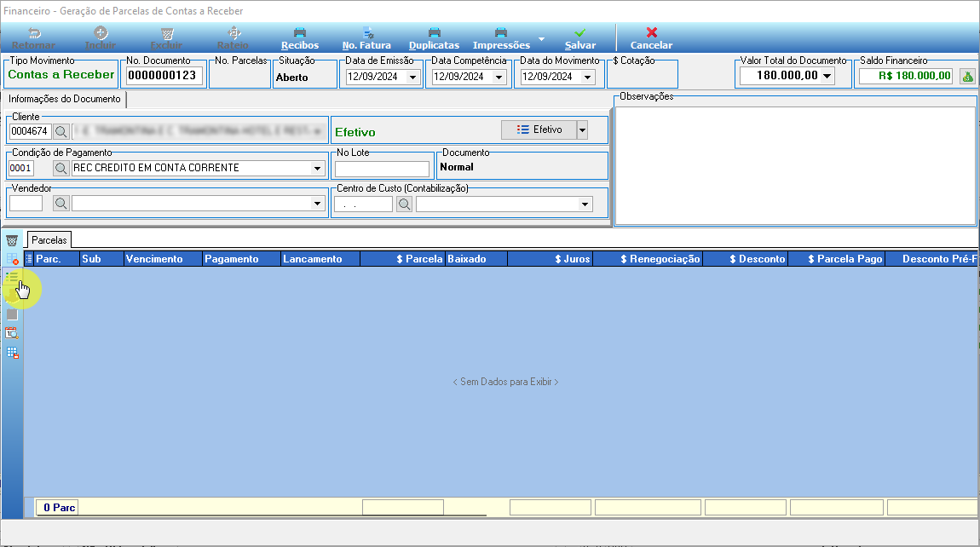
Task: Open the Data de Emissão date dropdown
Action: (x=412, y=77)
